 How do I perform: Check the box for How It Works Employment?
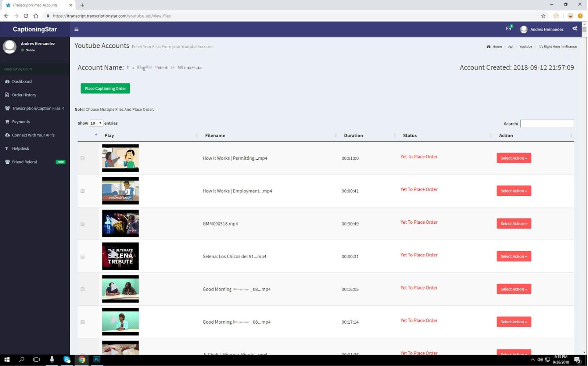click(x=83, y=191)
